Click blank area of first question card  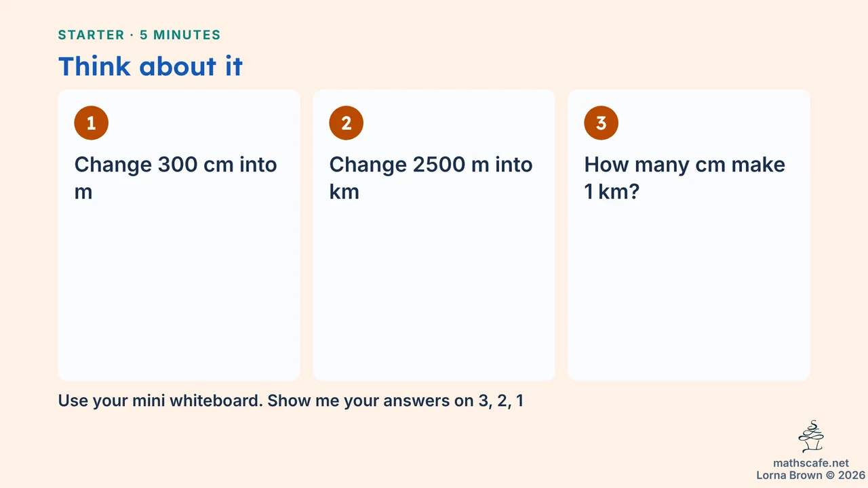point(179,291)
